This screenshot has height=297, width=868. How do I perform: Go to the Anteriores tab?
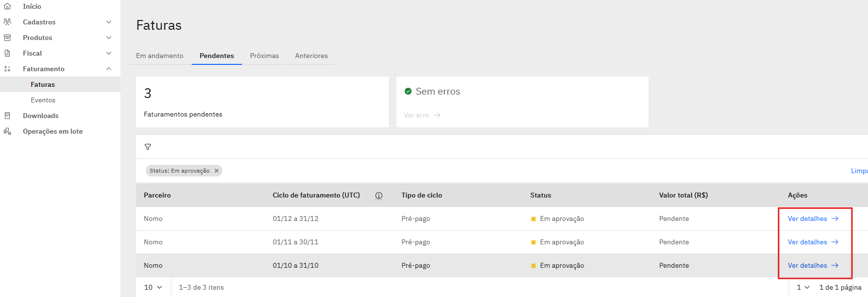click(311, 56)
